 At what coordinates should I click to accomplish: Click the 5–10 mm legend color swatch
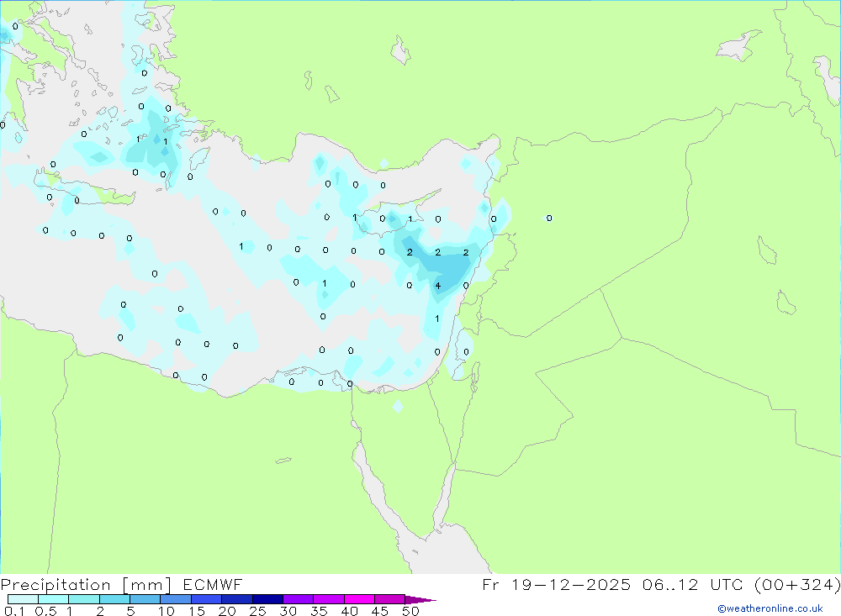tap(145, 599)
